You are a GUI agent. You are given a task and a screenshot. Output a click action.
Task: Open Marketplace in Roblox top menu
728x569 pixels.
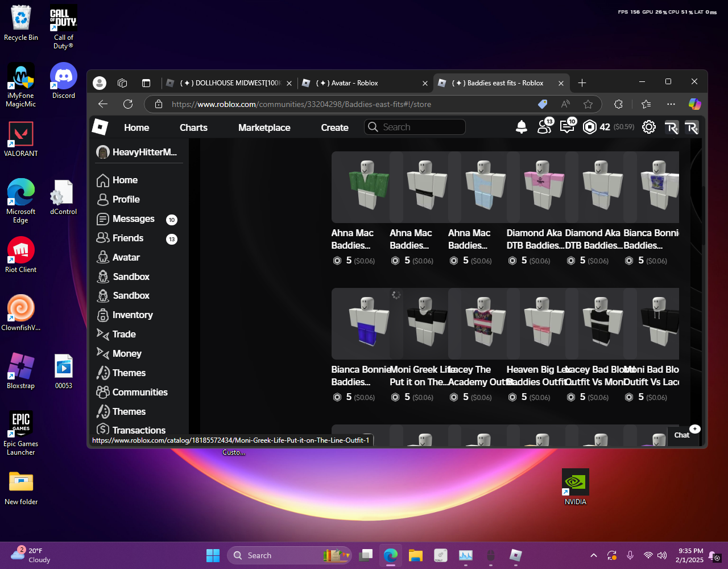point(264,127)
